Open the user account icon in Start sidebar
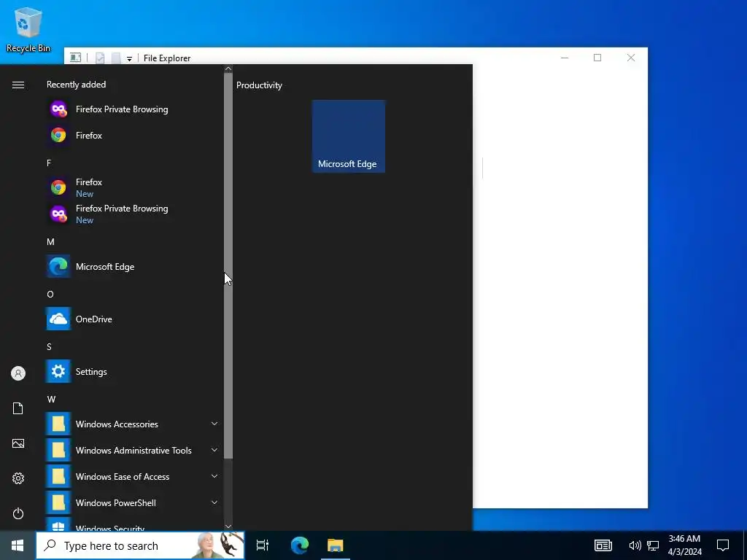This screenshot has height=560, width=747. (x=18, y=373)
